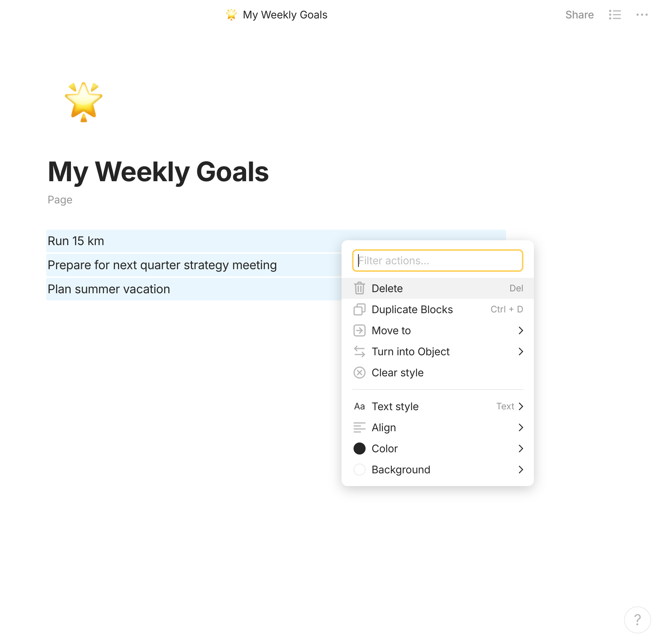Click the Share button
The image size is (659, 644).
click(579, 15)
